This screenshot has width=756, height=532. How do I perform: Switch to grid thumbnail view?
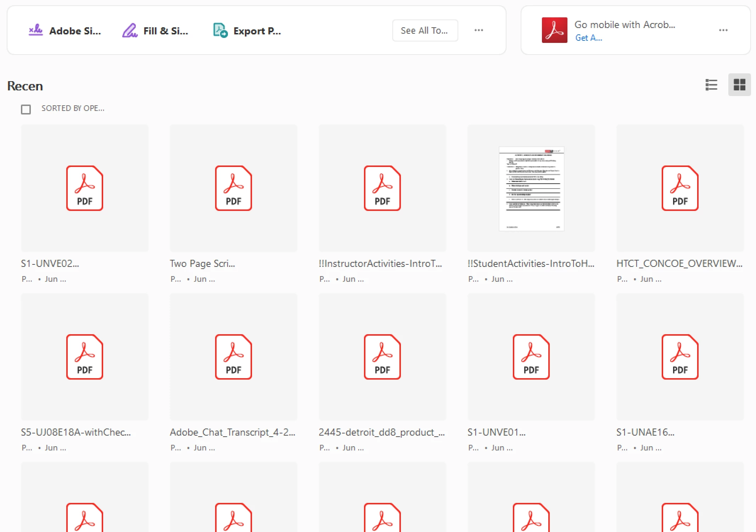(739, 85)
